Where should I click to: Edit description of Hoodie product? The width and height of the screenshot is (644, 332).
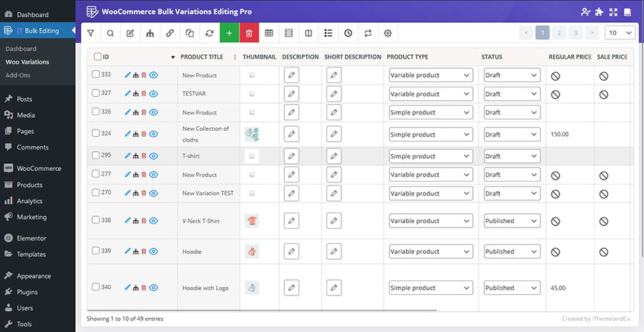tap(291, 251)
